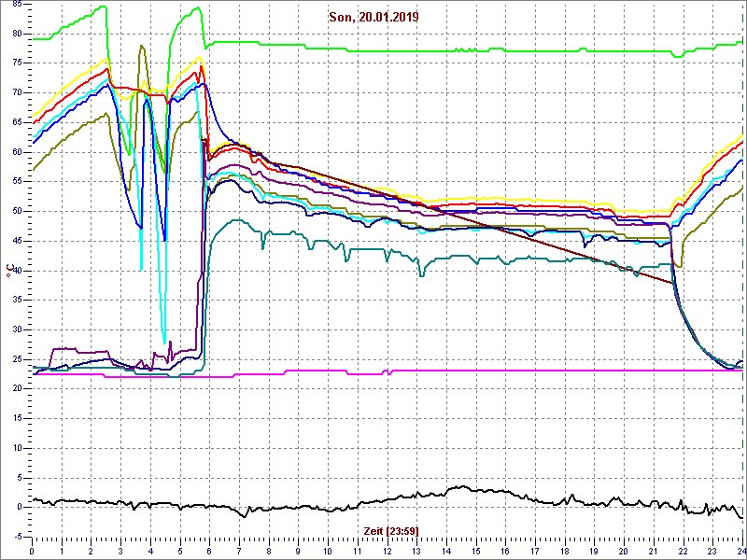Select the "85" value on the temperature axis
The width and height of the screenshot is (747, 560).
pyautogui.click(x=16, y=4)
